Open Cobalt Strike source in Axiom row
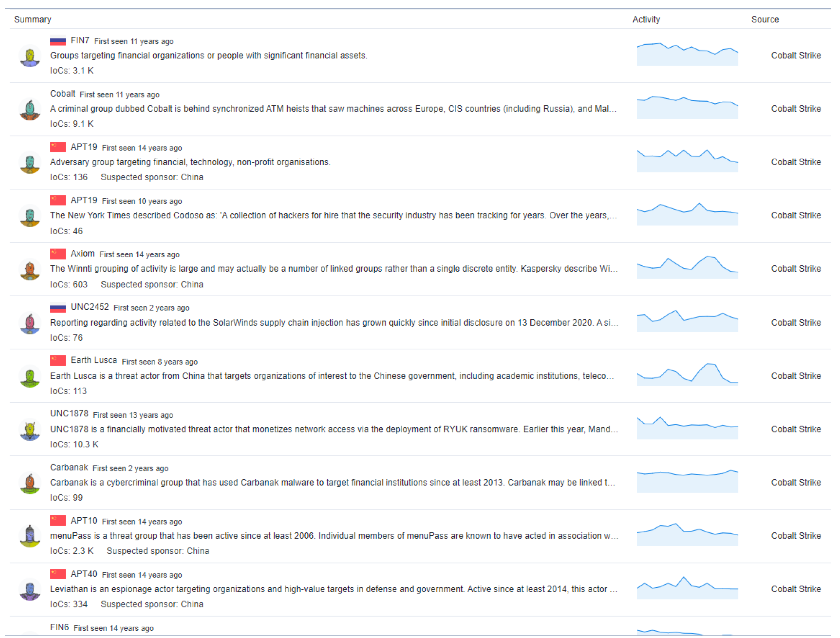The image size is (840, 638). (x=796, y=269)
